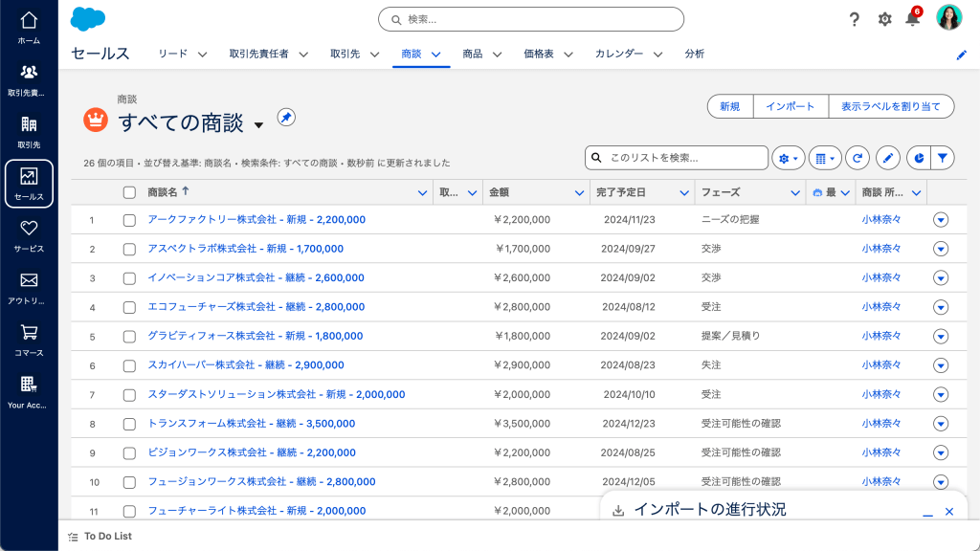
Task: Select the セールス sales sidebar icon
Action: (x=29, y=184)
